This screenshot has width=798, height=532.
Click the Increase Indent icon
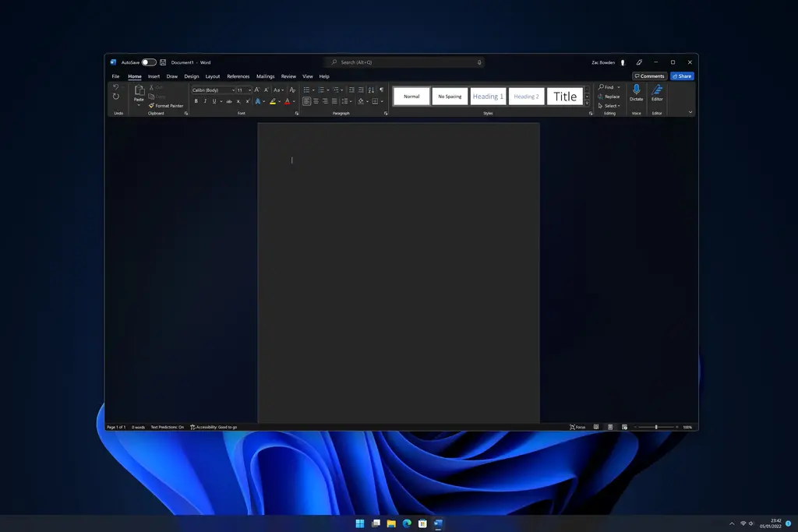coord(361,90)
